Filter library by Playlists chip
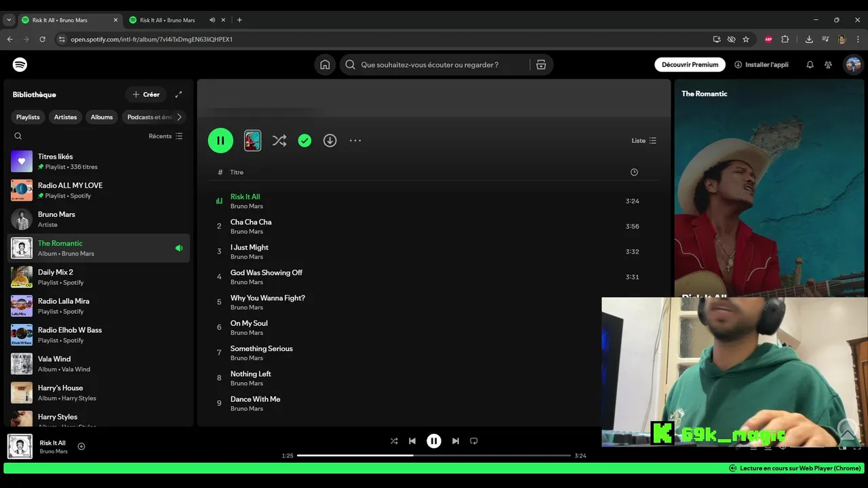The height and width of the screenshot is (488, 868). (x=28, y=117)
